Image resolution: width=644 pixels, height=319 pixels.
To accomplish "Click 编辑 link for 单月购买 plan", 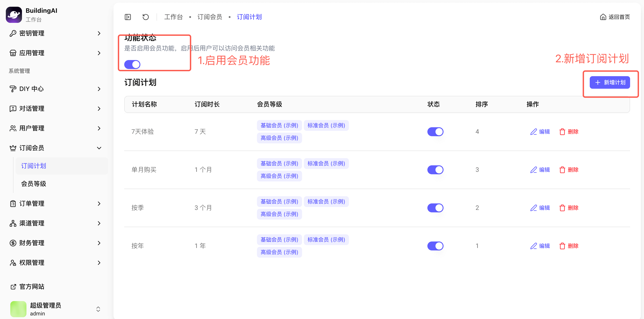I will 544,170.
